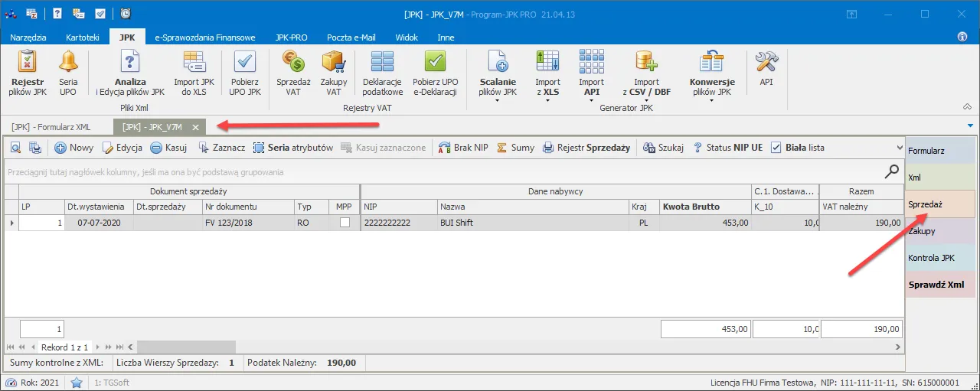Open Xml side panel
The height and width of the screenshot is (391, 980).
point(941,178)
